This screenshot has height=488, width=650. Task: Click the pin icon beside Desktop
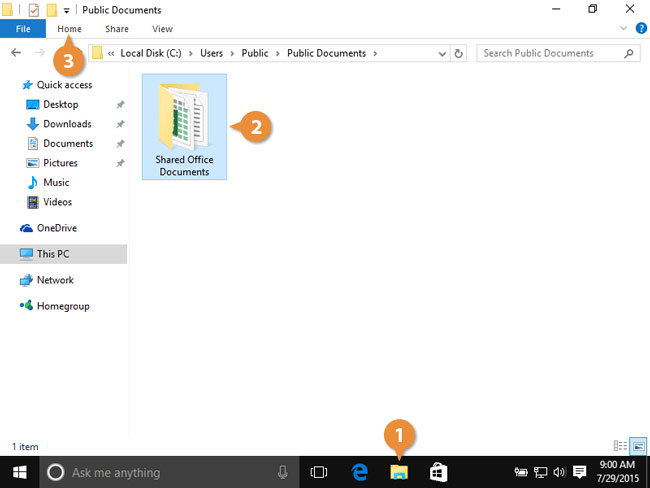120,104
